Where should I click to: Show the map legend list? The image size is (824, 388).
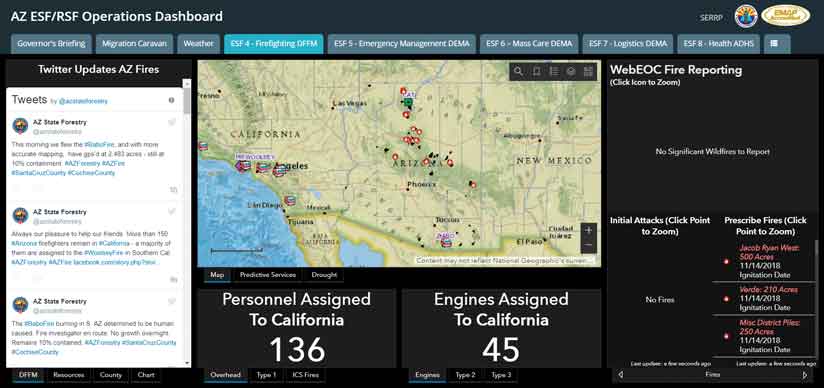pos(553,72)
